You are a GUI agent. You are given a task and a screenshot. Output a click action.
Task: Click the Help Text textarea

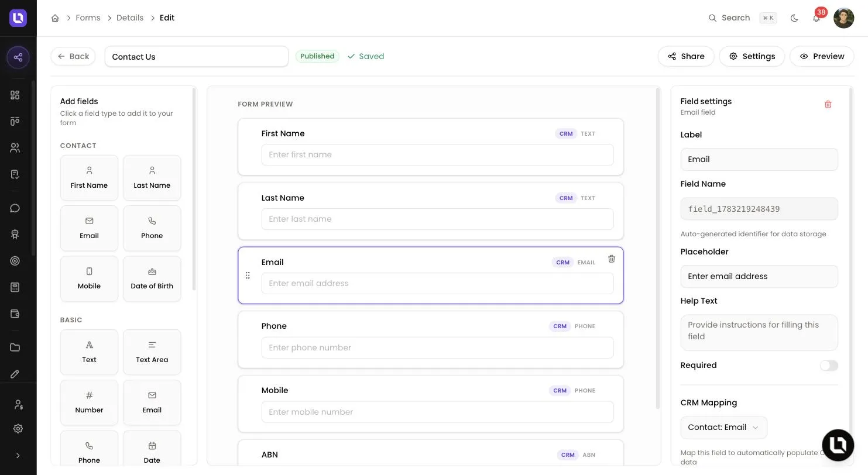point(759,333)
